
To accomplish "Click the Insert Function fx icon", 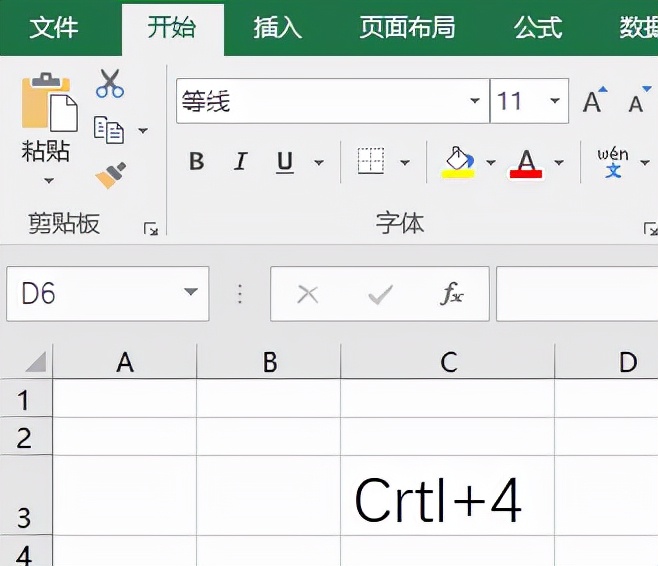I will point(452,293).
